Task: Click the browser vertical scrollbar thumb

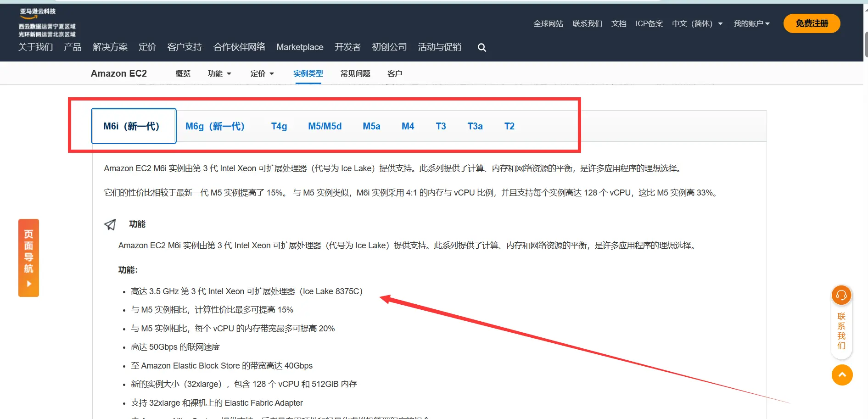Action: click(x=866, y=44)
